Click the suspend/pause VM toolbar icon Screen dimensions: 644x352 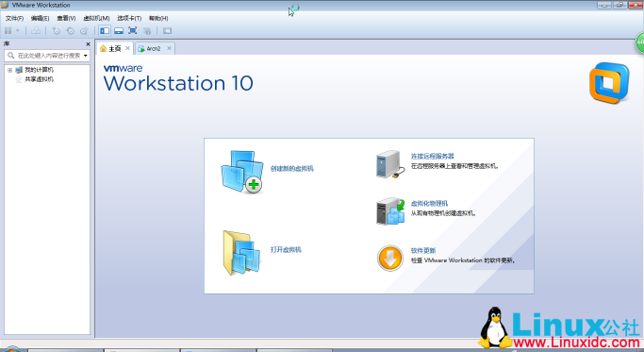8,31
